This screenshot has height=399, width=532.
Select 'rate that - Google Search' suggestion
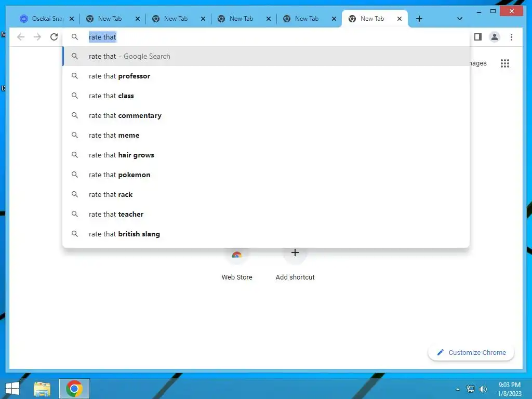[267, 56]
